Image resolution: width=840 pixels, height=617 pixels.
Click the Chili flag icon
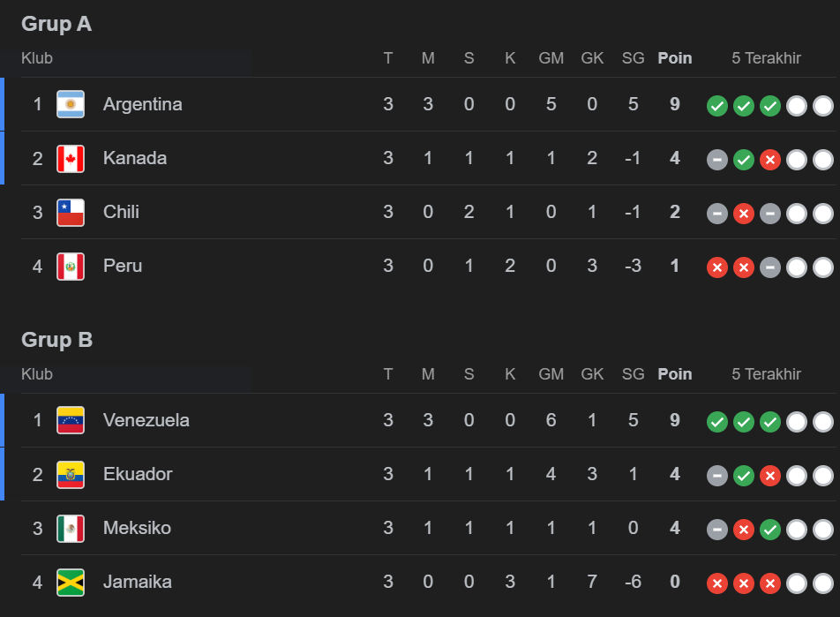(x=71, y=213)
